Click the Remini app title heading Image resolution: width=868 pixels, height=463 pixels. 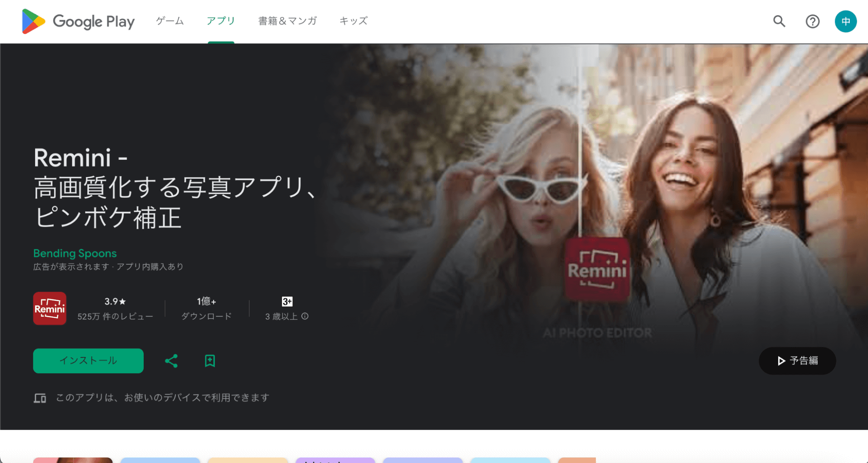point(175,187)
